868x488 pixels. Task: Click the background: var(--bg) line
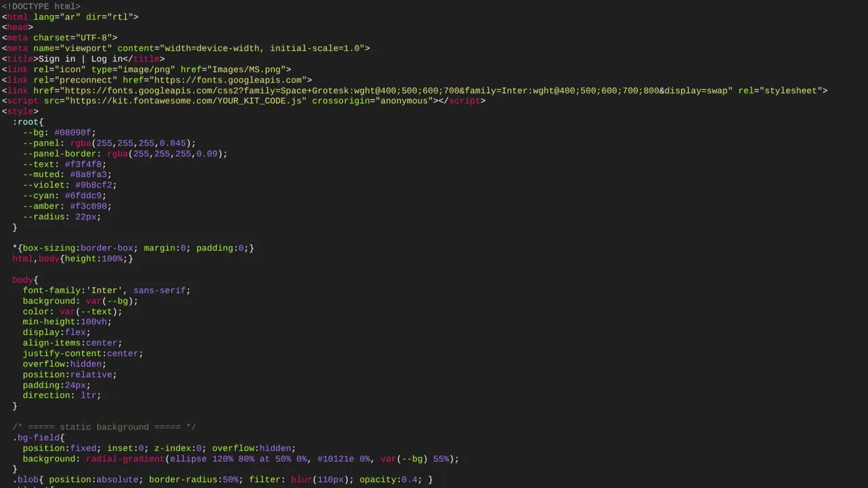tap(80, 301)
